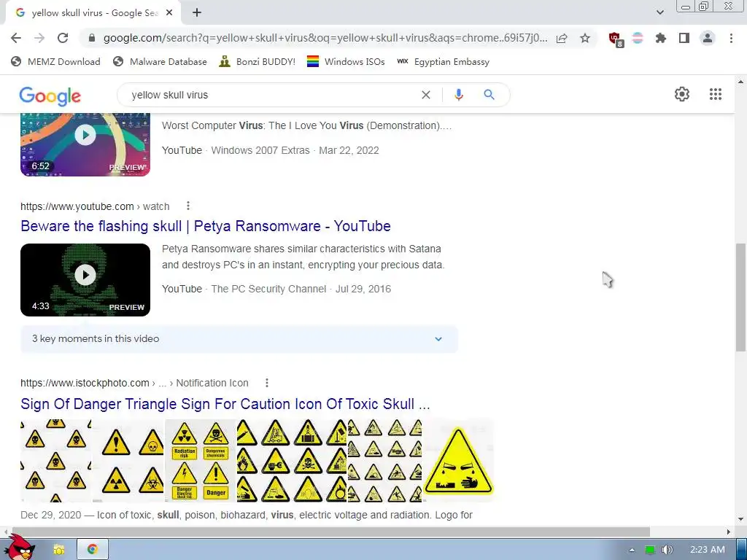Share this page via share icon
The width and height of the screenshot is (747, 560).
click(x=562, y=38)
